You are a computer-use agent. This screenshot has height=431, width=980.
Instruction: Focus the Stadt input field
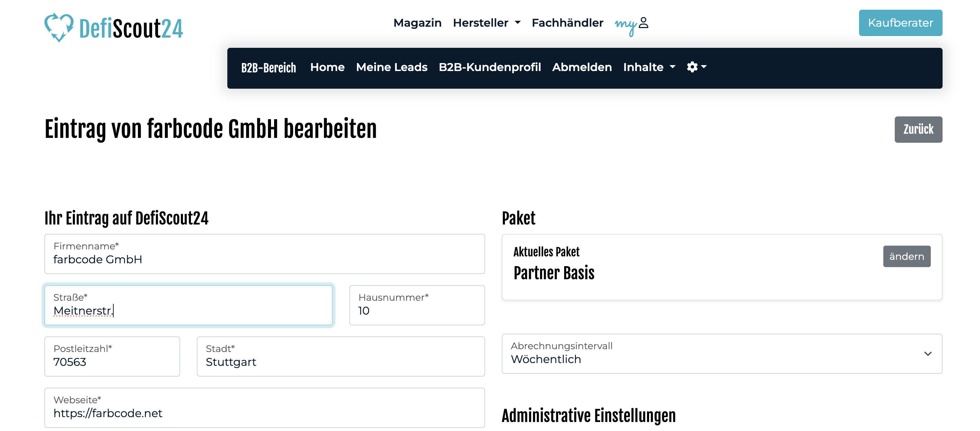click(341, 357)
